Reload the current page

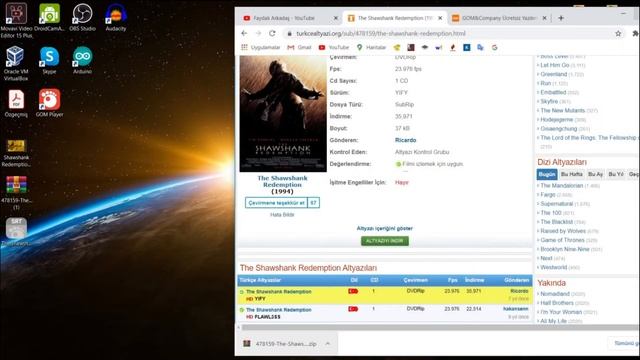click(x=272, y=33)
